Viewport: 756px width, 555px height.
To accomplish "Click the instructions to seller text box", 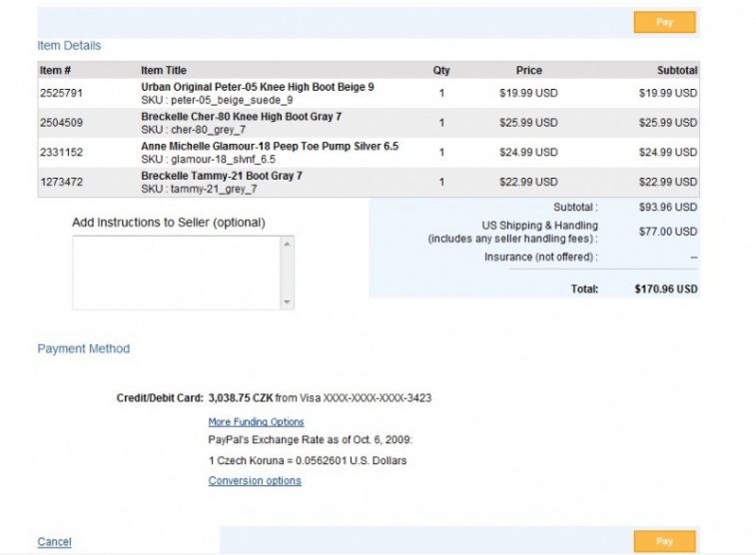I will (x=177, y=273).
